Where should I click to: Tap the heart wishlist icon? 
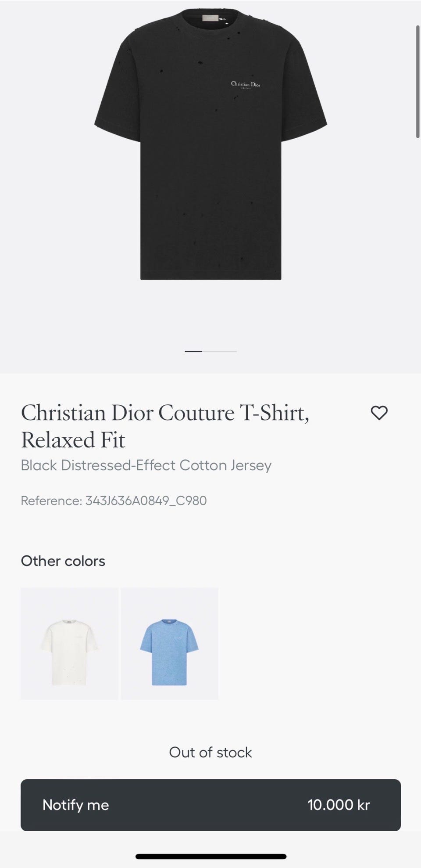point(379,413)
